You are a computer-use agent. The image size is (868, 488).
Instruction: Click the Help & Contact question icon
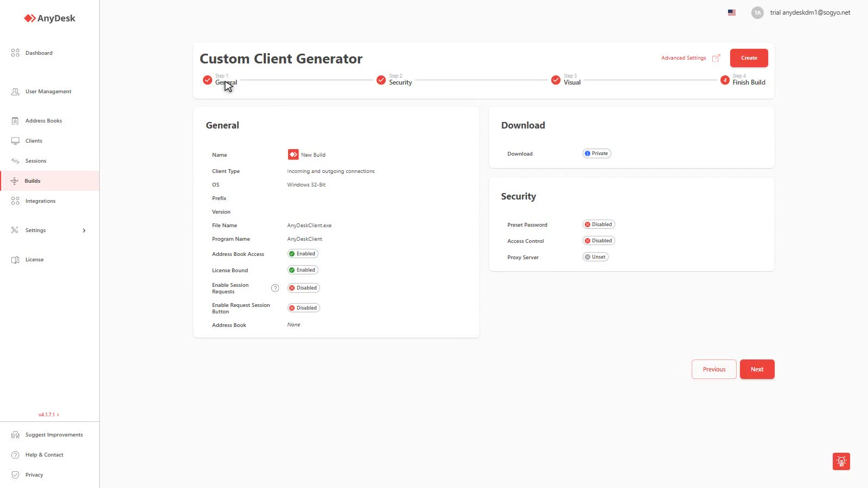click(15, 455)
